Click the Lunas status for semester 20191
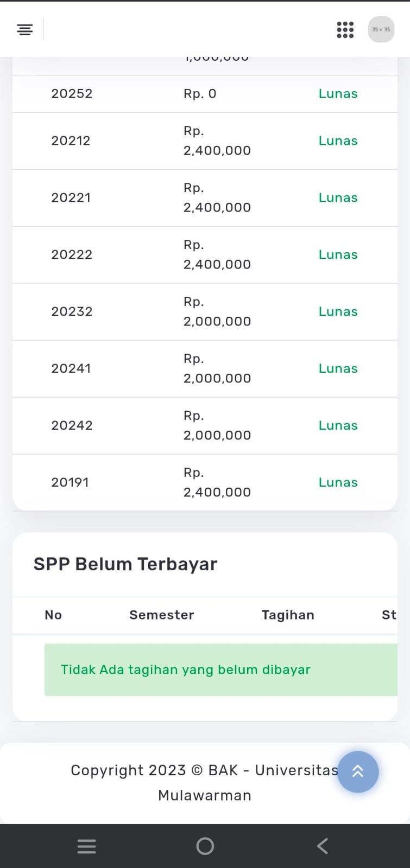410x868 pixels. click(x=338, y=483)
